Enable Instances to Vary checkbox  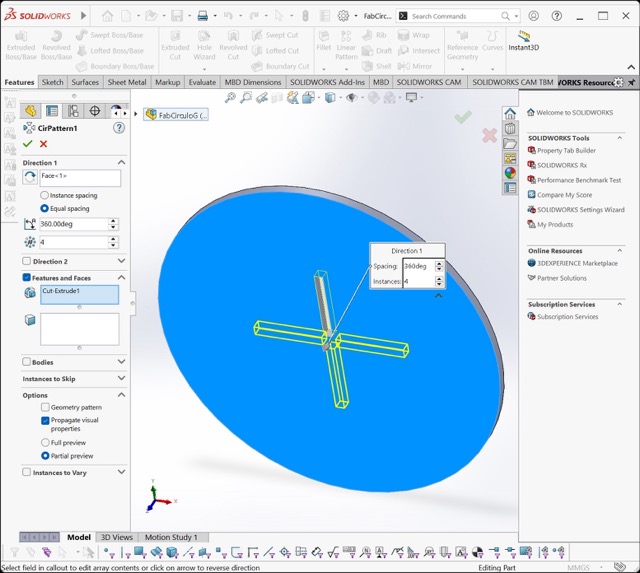[x=27, y=472]
